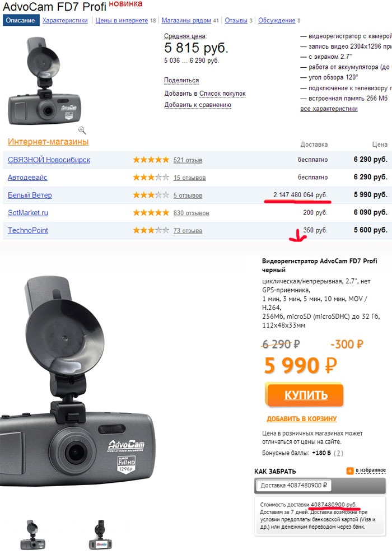Open the Цены в интернете tab
The width and height of the screenshot is (392, 559).
click(122, 20)
